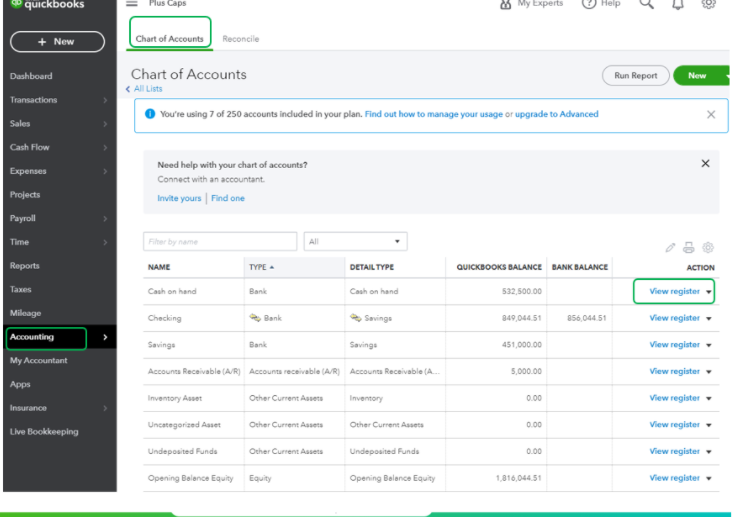Expand the Cash Flow sidebar menu
This screenshot has height=517, width=732.
click(105, 148)
